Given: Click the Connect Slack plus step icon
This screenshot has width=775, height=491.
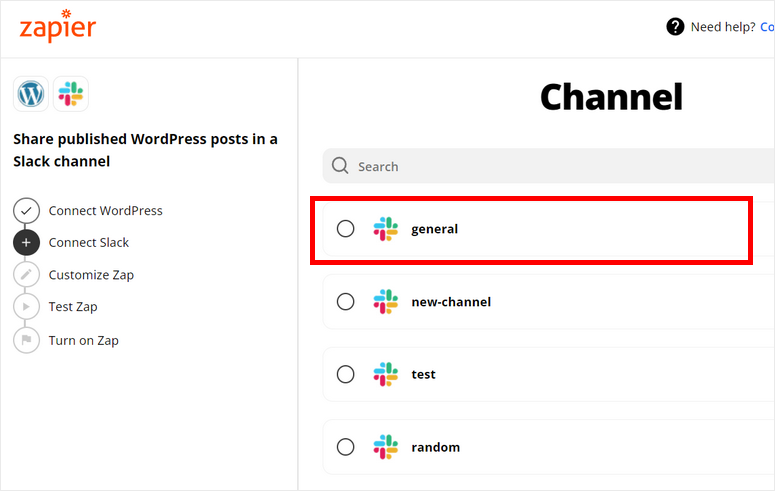Looking at the screenshot, I should click(x=27, y=243).
